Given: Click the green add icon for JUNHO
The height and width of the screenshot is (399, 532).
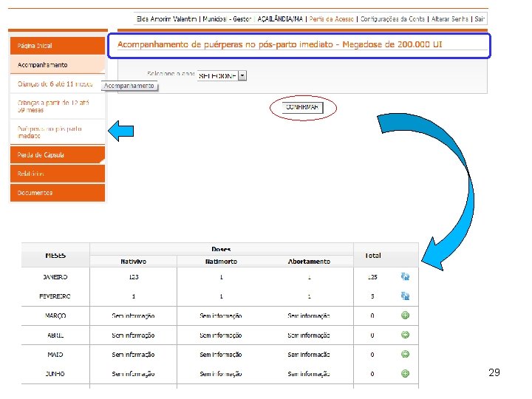Looking at the screenshot, I should click(405, 374).
